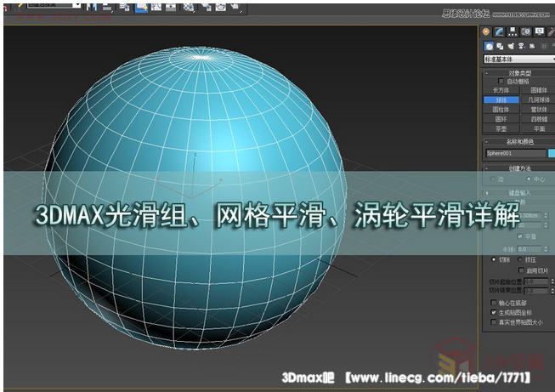Toggle the 自动栅格 checkbox
Viewport: 555px width, 392px height.
coord(501,82)
